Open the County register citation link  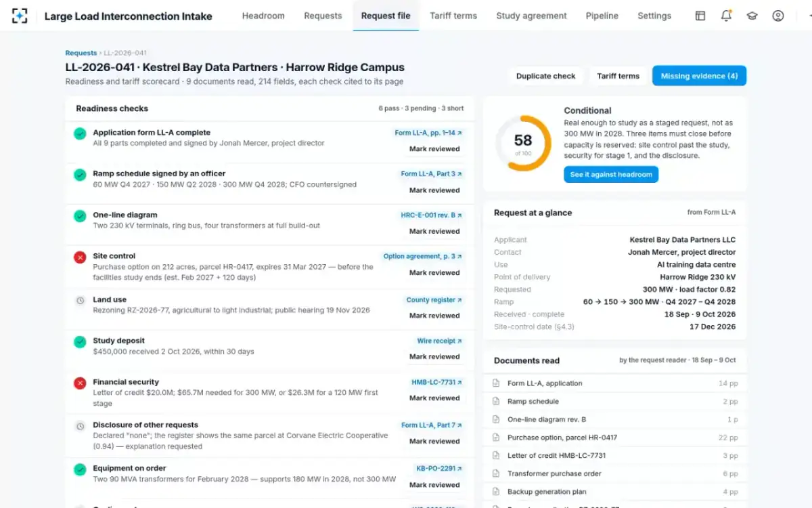point(434,300)
